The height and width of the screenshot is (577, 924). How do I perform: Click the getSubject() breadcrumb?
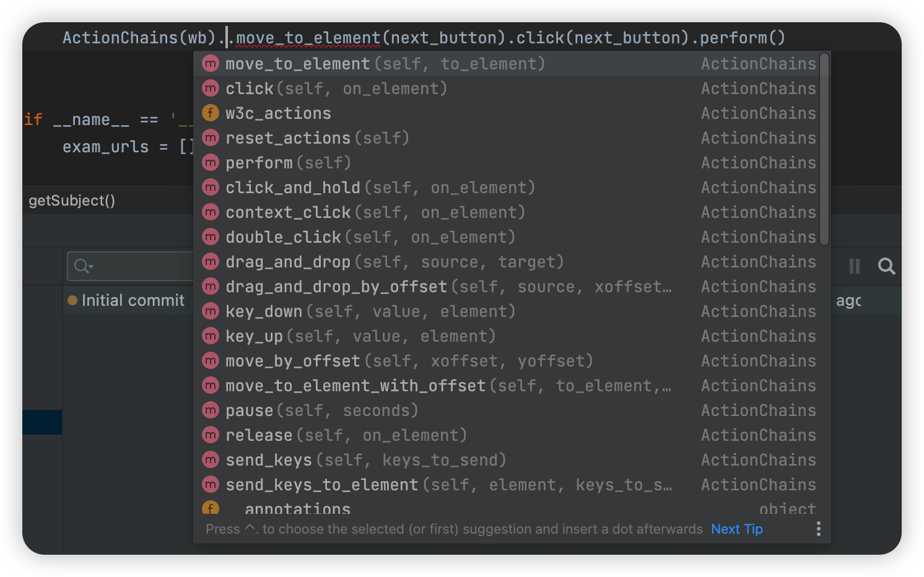tap(72, 201)
